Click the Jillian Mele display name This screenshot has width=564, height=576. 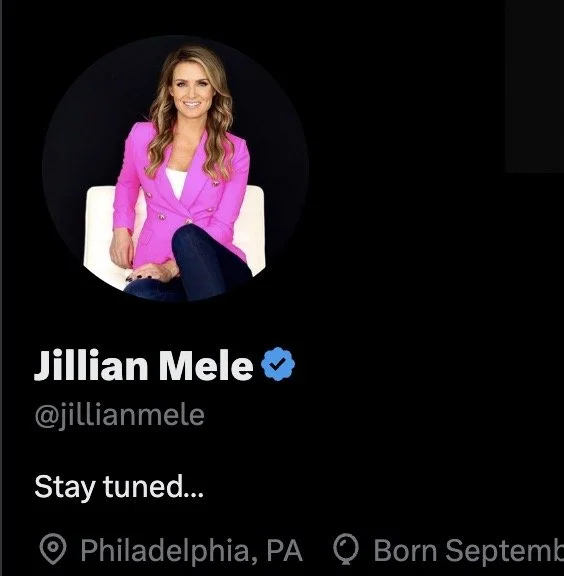coord(144,365)
